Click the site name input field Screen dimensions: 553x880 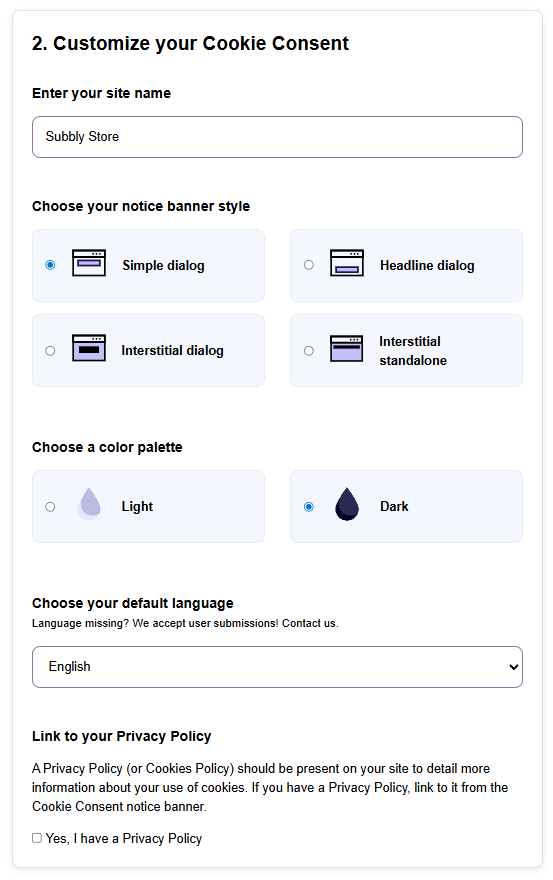(277, 137)
